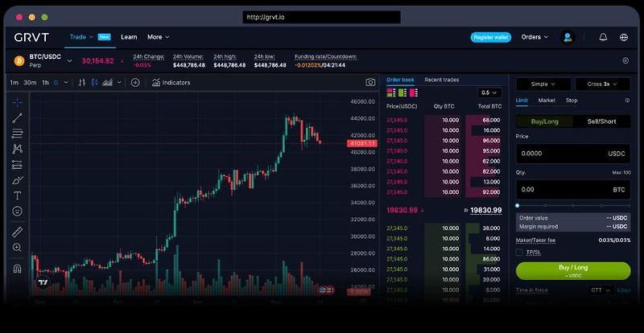Switch to candlestick chart style

click(95, 83)
